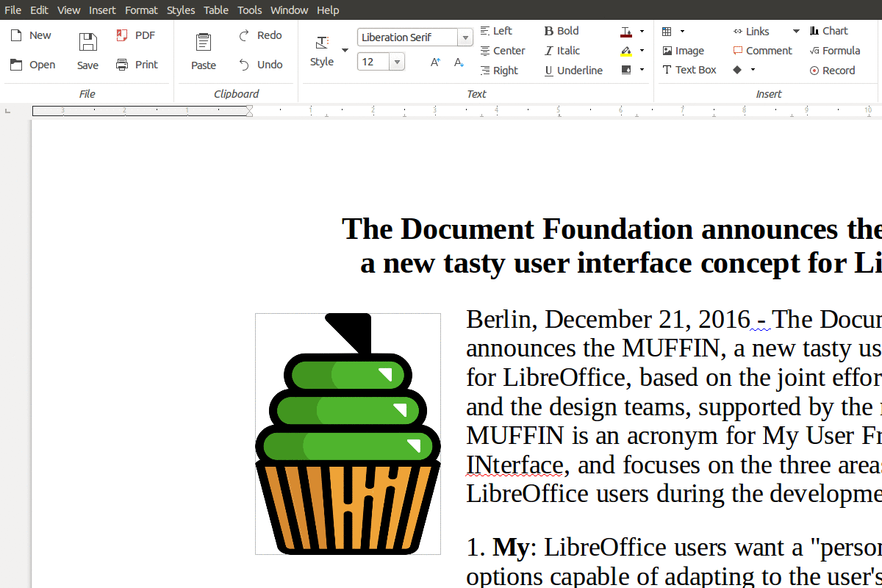
Task: Insert a link with Links button
Action: 750,32
